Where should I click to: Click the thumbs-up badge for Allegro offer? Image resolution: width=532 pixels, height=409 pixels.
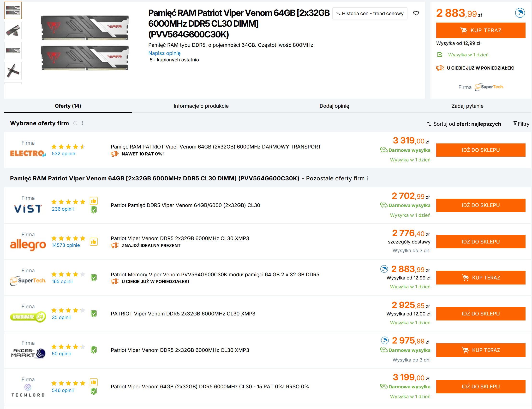[x=94, y=242]
